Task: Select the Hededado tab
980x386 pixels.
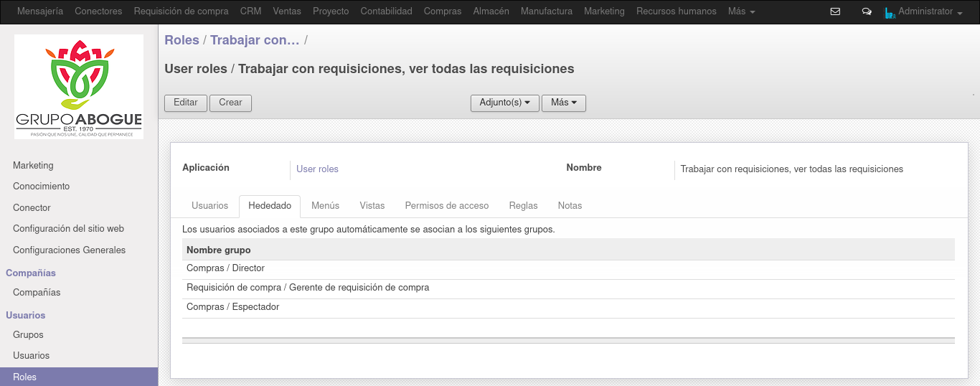Action: [270, 206]
